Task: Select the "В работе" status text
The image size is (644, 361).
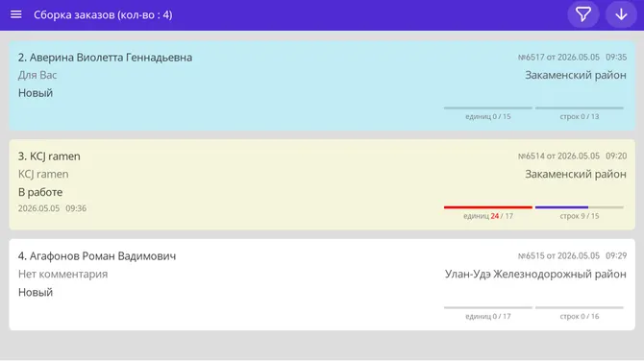Action: [x=40, y=192]
